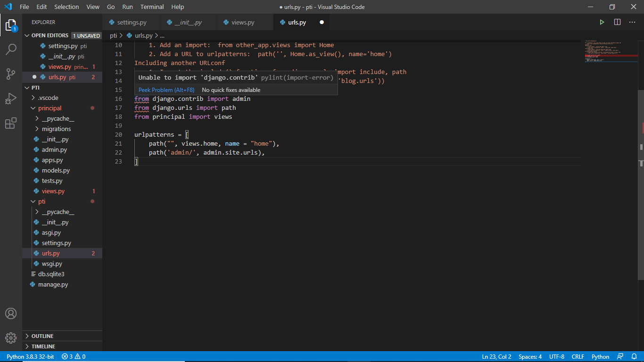Open models.py file
The width and height of the screenshot is (644, 362).
pyautogui.click(x=56, y=170)
